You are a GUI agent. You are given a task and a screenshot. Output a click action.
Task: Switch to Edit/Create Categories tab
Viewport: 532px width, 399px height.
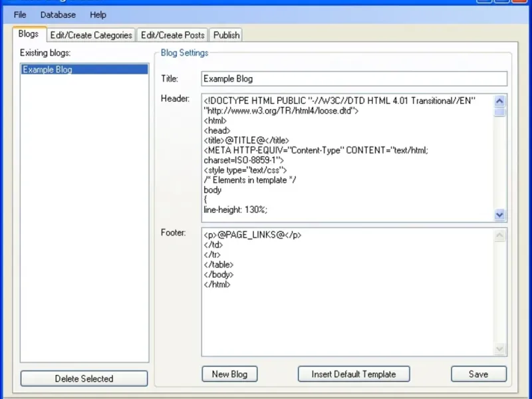pyautogui.click(x=91, y=35)
